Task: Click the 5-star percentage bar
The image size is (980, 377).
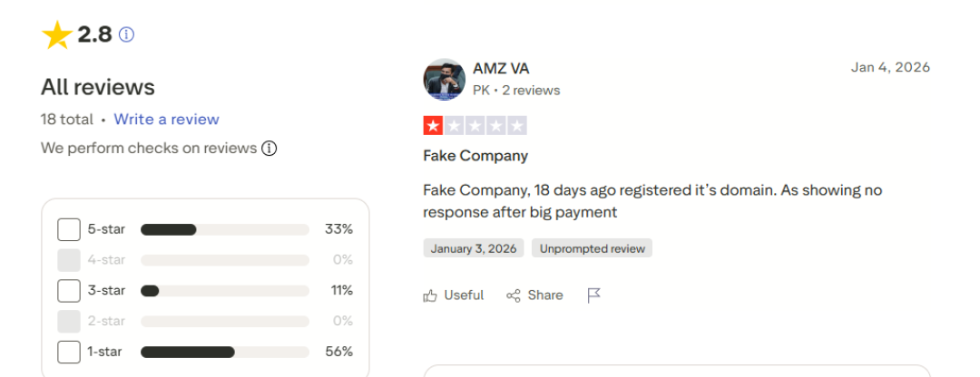Action: (224, 230)
